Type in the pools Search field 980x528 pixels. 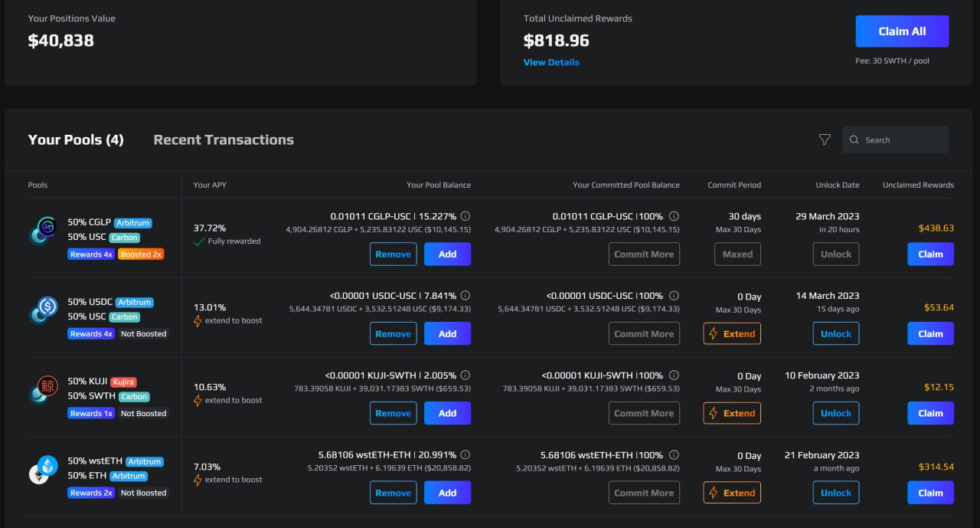tap(903, 140)
